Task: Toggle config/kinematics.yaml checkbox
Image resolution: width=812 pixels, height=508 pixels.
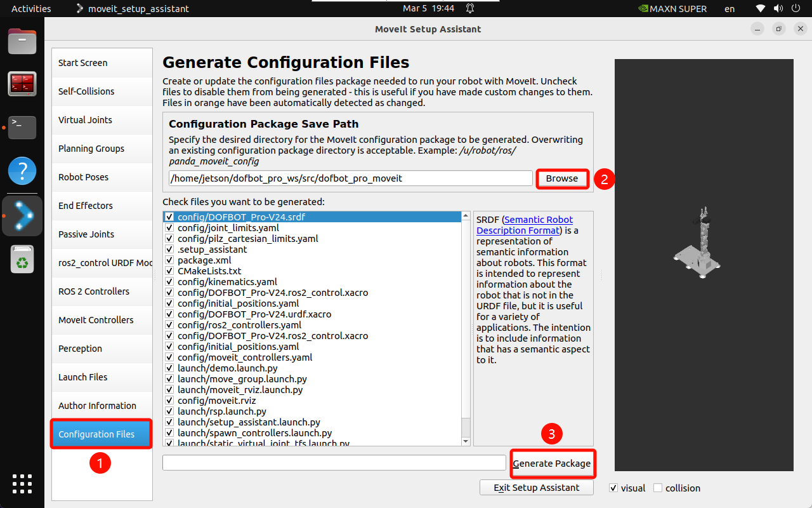Action: coord(169,282)
